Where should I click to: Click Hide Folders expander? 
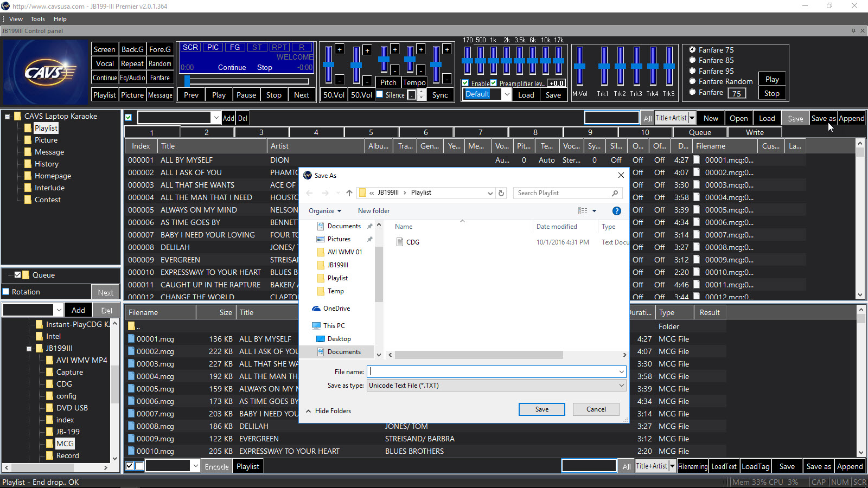[328, 411]
